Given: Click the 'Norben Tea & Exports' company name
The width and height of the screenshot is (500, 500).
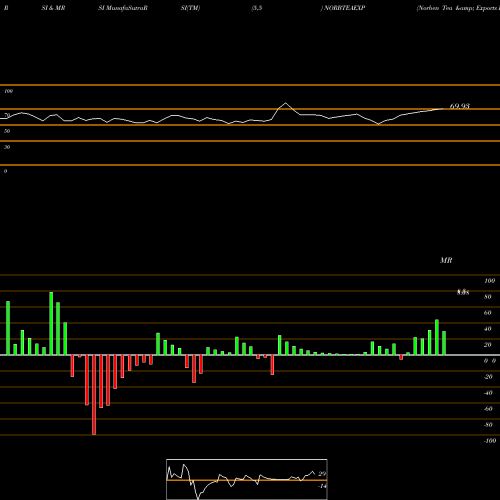Looking at the screenshot, I should (x=458, y=8).
